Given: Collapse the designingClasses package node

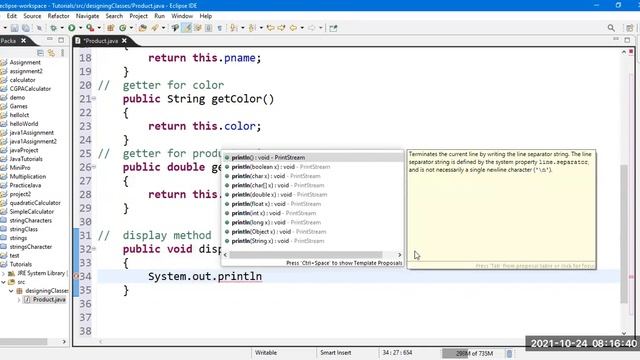Looking at the screenshot, I should click(x=11, y=291).
